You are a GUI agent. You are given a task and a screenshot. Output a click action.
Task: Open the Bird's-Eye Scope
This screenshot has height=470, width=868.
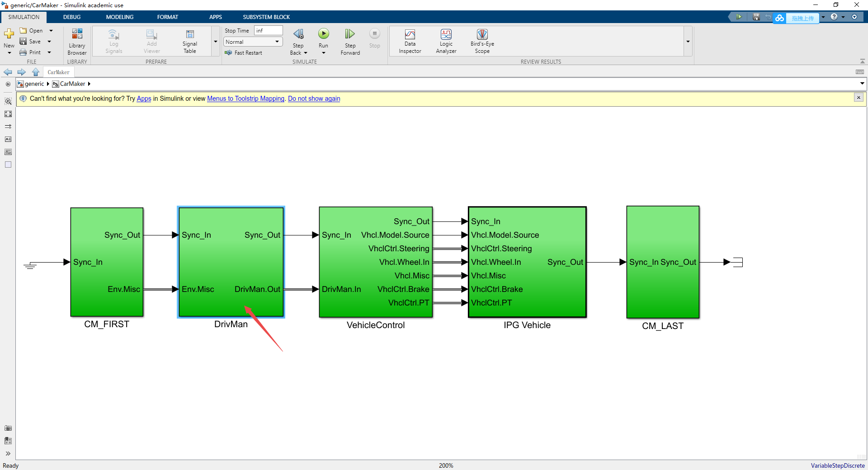point(482,41)
